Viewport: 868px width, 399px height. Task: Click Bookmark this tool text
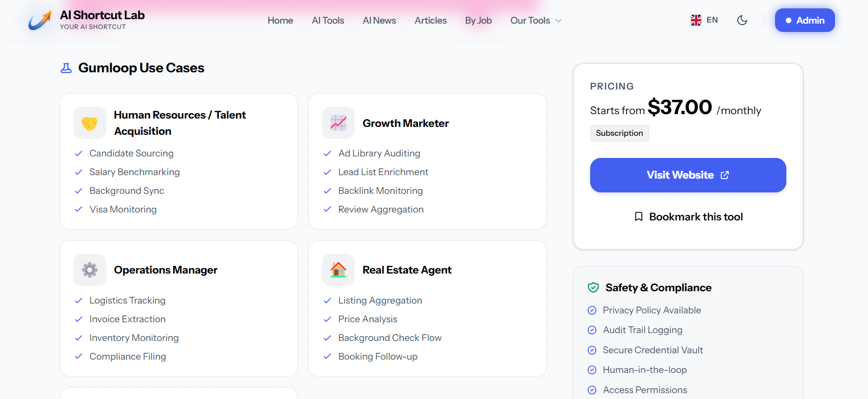(x=696, y=217)
